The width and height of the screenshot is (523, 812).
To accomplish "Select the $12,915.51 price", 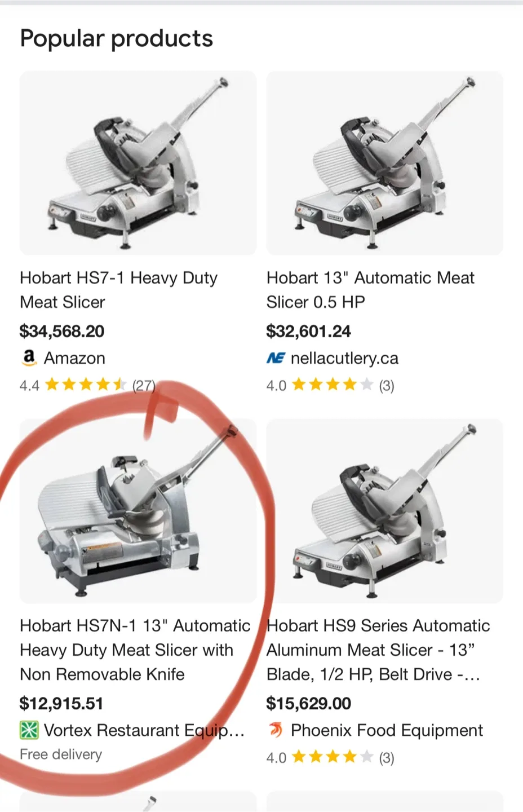I will [x=61, y=703].
